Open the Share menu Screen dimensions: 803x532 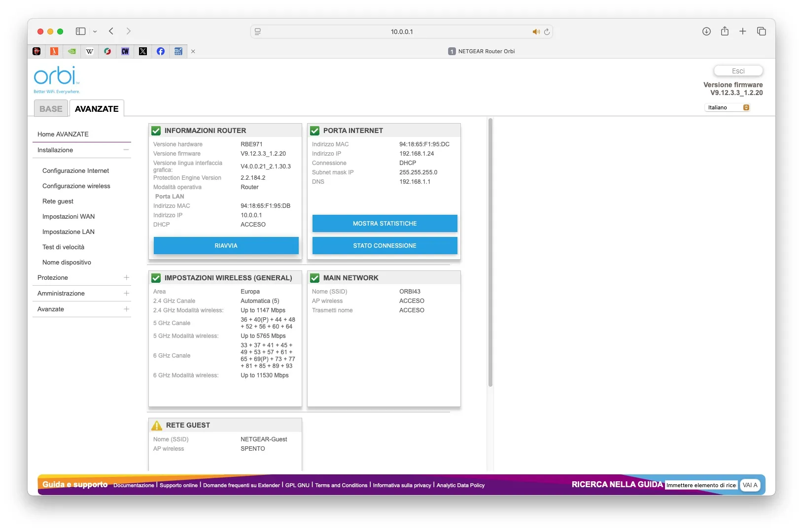(725, 31)
